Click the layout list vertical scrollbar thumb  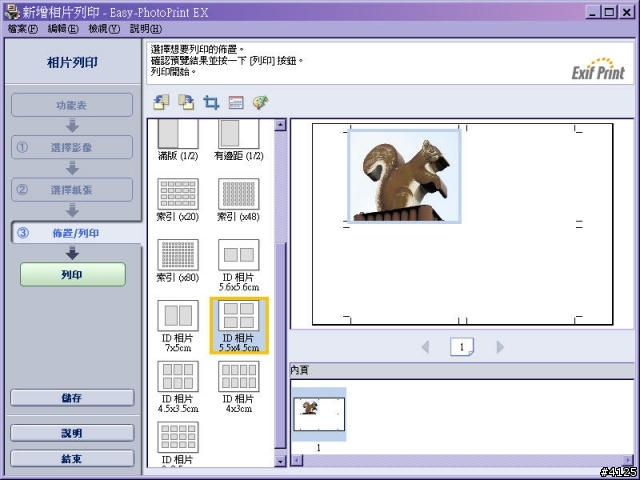point(280,345)
